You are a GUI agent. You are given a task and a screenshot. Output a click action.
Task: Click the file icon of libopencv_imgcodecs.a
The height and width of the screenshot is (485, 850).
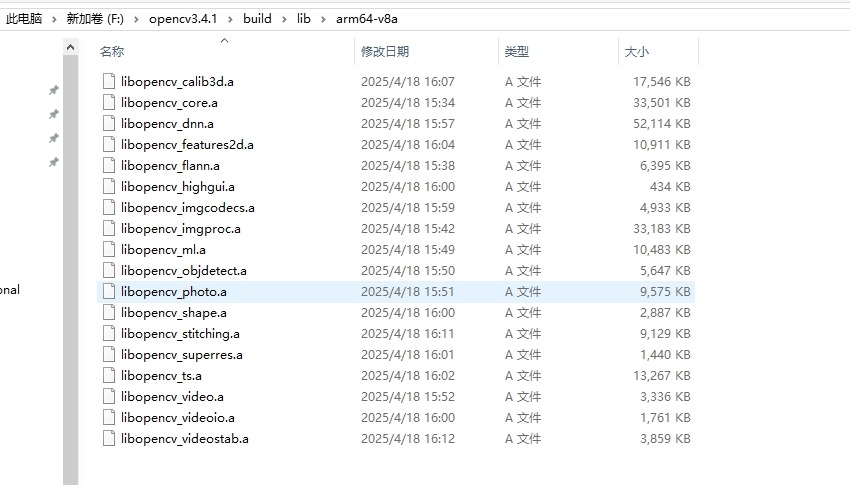109,208
